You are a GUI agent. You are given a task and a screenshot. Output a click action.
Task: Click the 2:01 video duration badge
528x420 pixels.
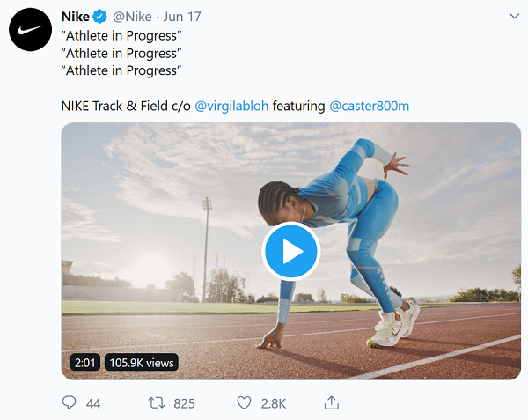[x=84, y=362]
